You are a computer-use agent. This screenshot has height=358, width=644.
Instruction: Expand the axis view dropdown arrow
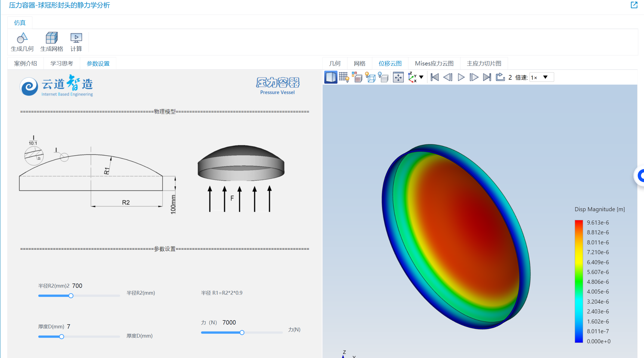[421, 77]
